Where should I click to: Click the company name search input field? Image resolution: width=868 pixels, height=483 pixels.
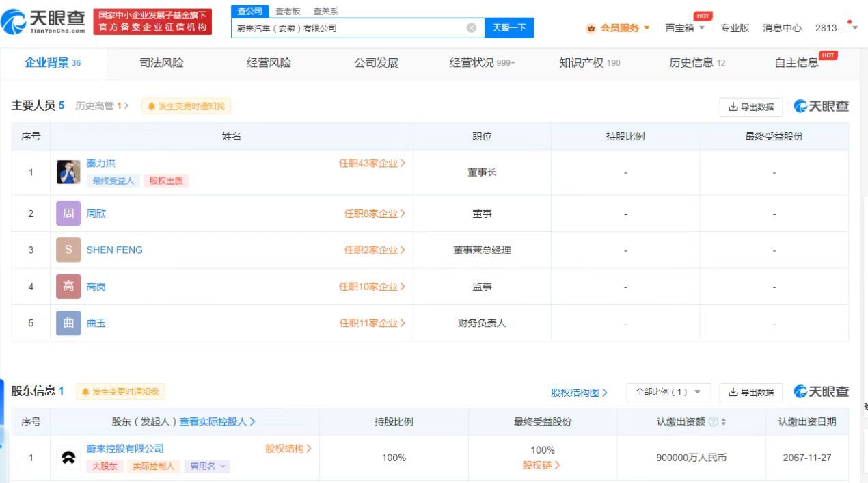tap(355, 27)
